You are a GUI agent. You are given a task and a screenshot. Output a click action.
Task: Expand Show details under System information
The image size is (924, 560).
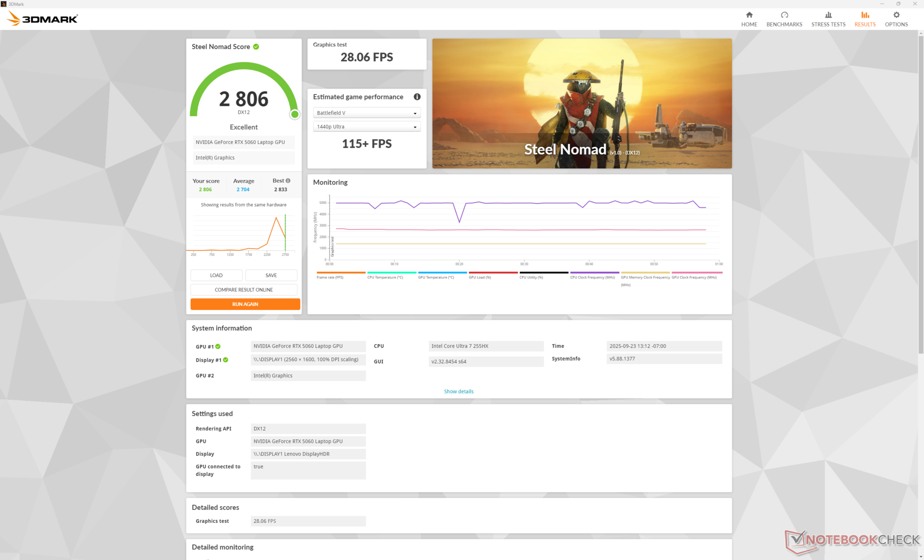[x=458, y=392]
